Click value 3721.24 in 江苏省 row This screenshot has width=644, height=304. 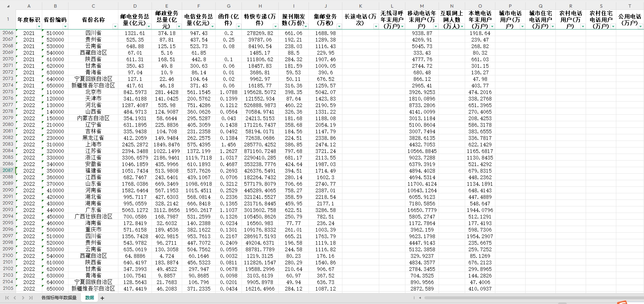click(326, 151)
